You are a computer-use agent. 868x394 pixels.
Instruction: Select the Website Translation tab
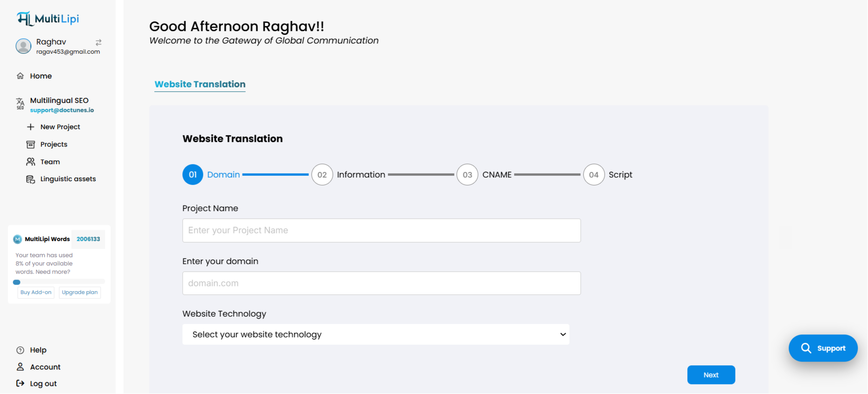coord(200,84)
